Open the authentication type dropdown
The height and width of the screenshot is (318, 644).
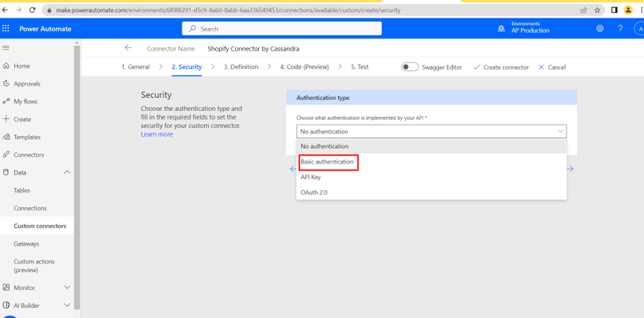point(431,132)
